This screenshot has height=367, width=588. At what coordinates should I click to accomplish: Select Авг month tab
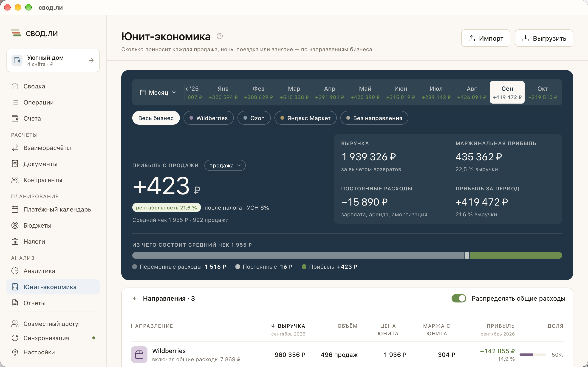[x=472, y=92]
